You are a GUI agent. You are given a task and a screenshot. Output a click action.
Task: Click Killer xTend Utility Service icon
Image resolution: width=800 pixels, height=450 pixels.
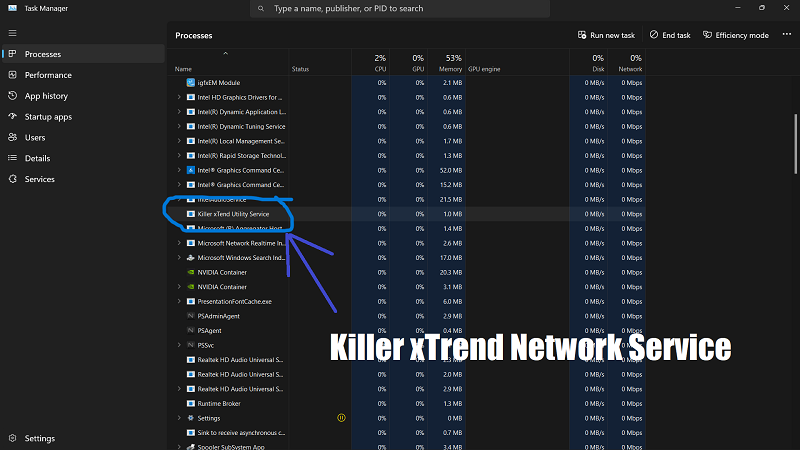point(191,214)
